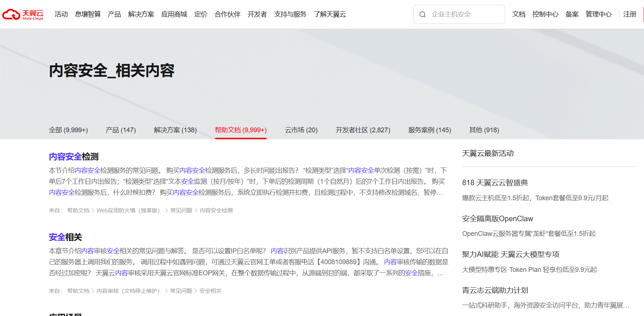Open the 定价 page
The width and height of the screenshot is (644, 316).
[201, 14]
